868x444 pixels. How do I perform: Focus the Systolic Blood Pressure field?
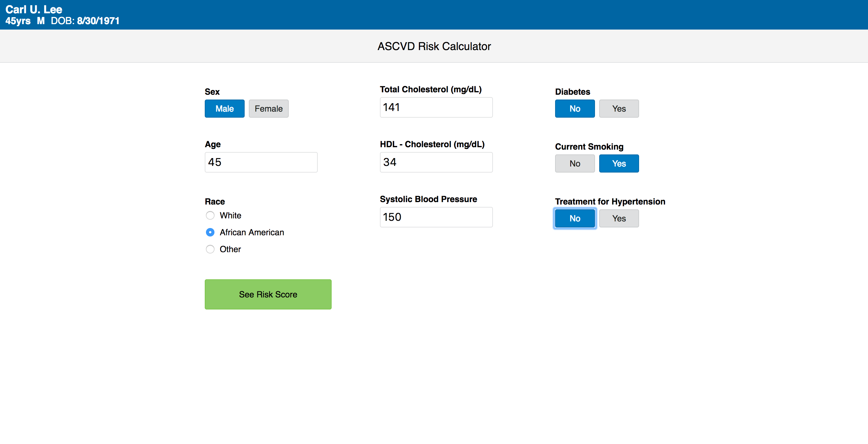point(436,217)
